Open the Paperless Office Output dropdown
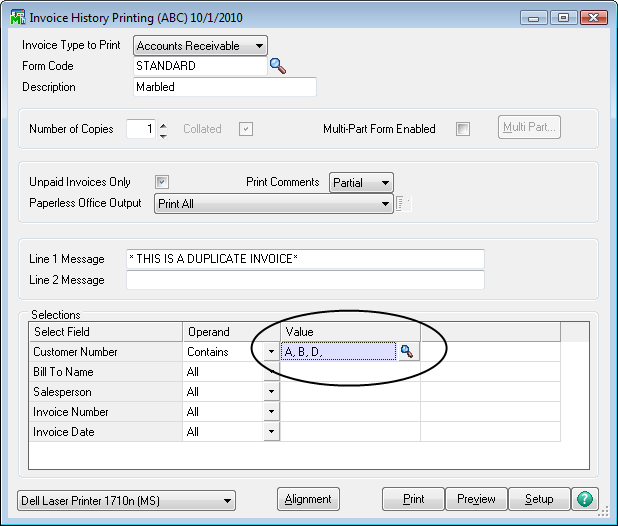This screenshot has width=618, height=526. tap(385, 204)
